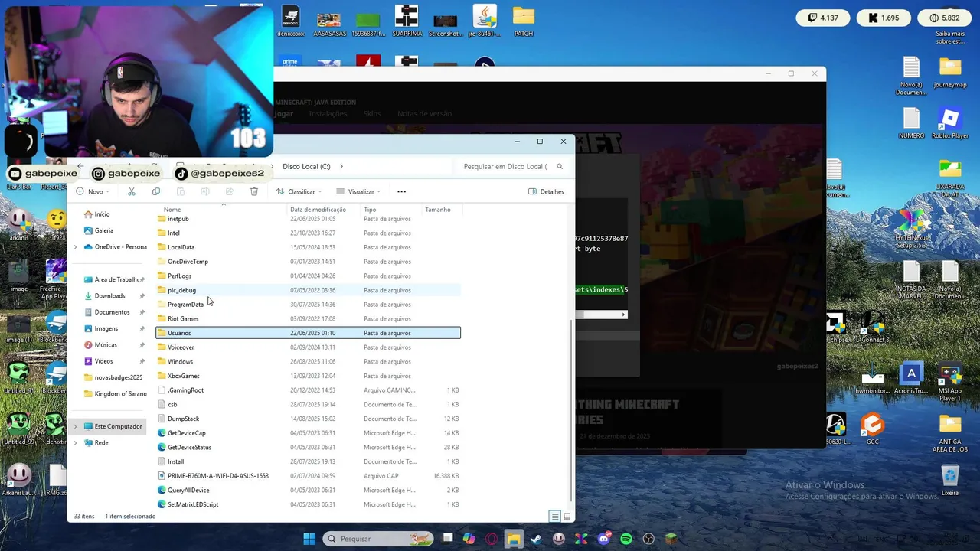Expand OneDrive - Personal tree node
Viewport: 980px width, 551px height.
coord(75,247)
